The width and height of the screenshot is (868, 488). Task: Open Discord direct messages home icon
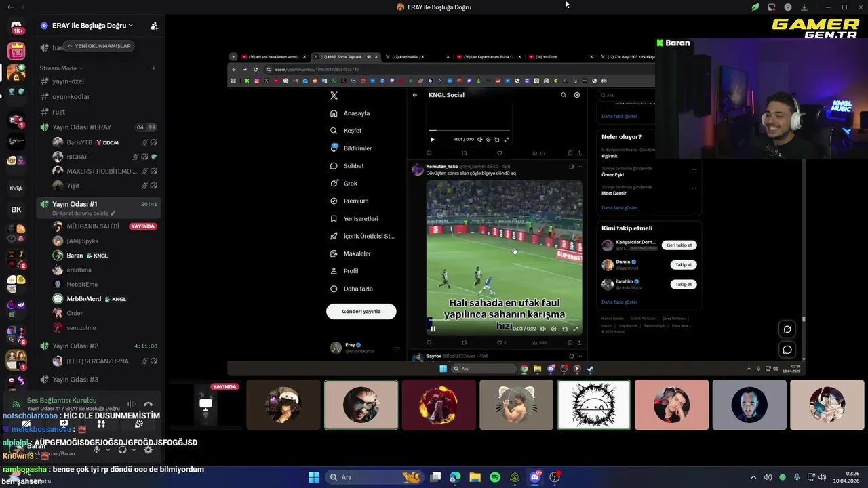[16, 27]
